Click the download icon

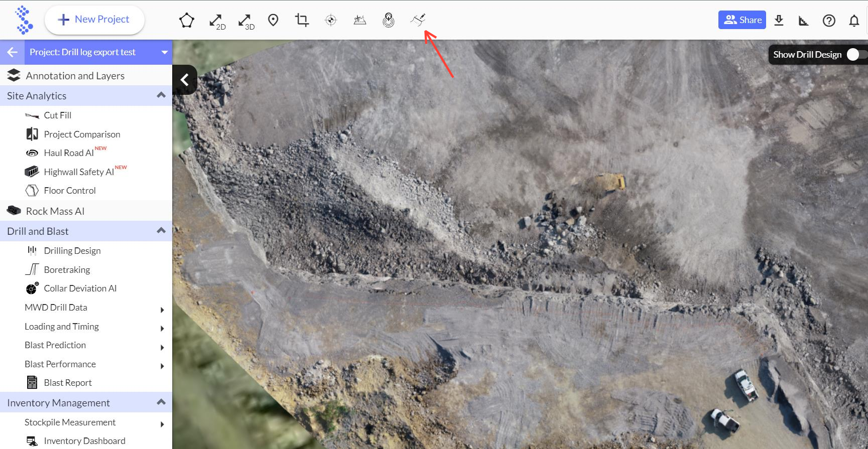(x=779, y=20)
